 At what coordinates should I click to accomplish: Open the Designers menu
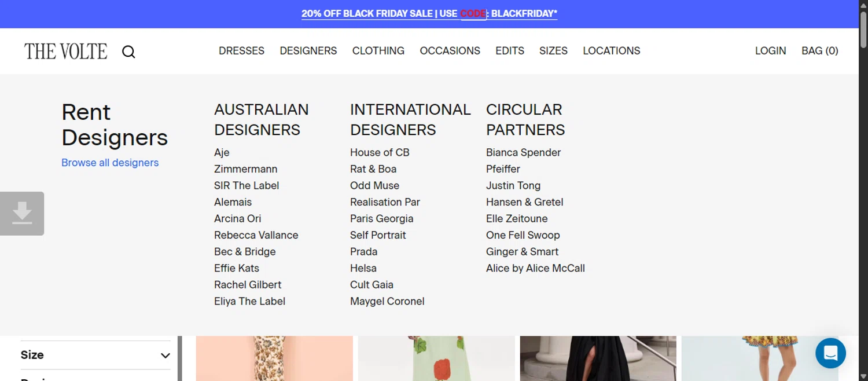pos(308,51)
